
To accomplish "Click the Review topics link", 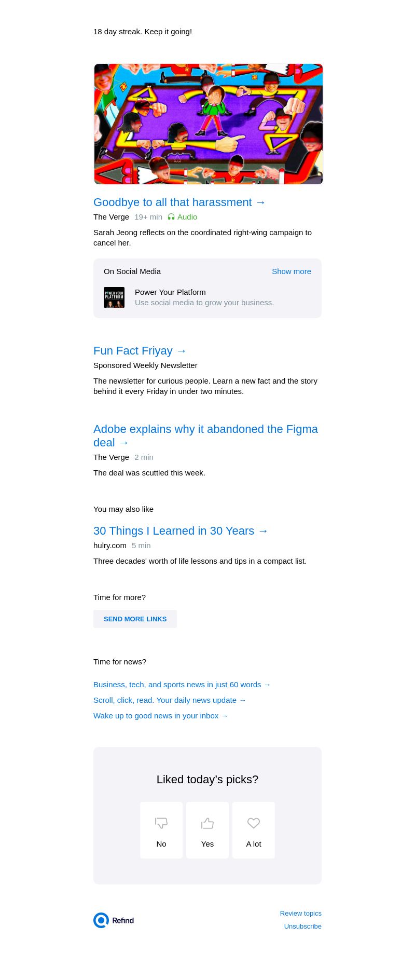I will (300, 914).
